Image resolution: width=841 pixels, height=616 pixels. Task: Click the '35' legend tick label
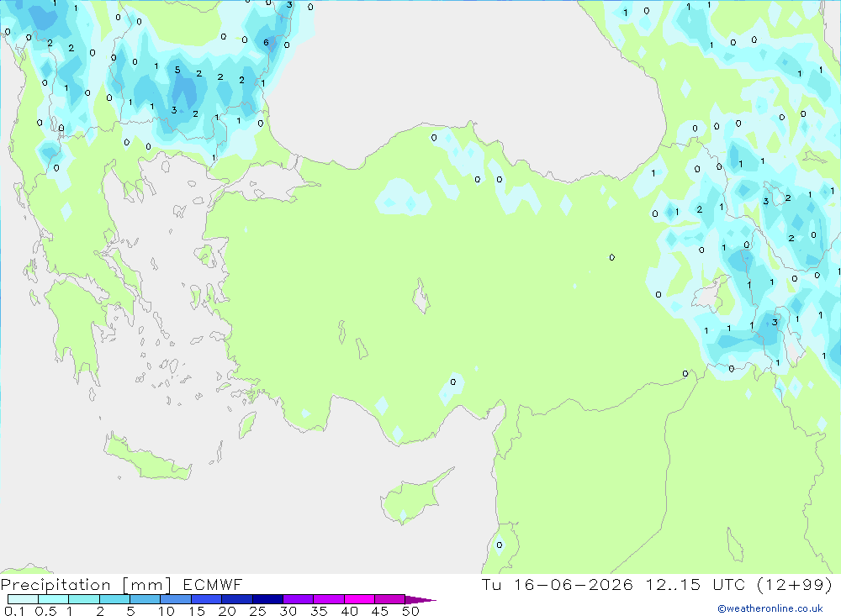coord(319,611)
